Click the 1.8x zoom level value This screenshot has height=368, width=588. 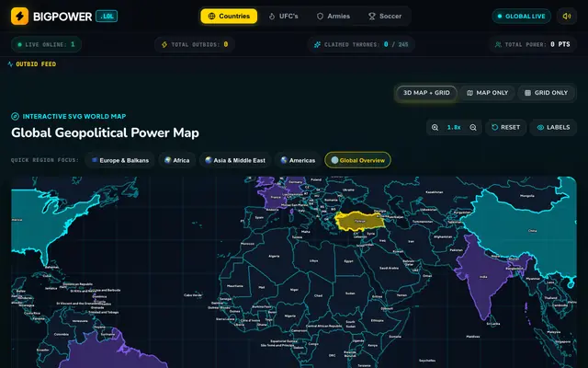click(454, 128)
